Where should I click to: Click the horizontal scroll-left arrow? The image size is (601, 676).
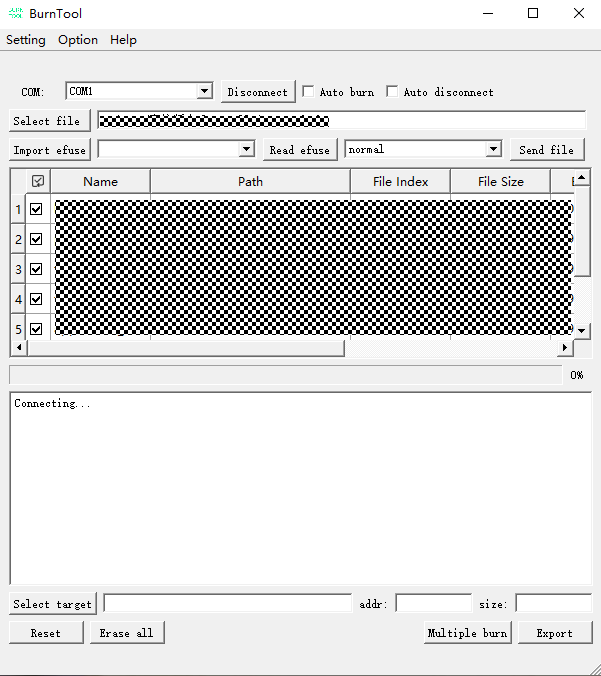tap(17, 348)
